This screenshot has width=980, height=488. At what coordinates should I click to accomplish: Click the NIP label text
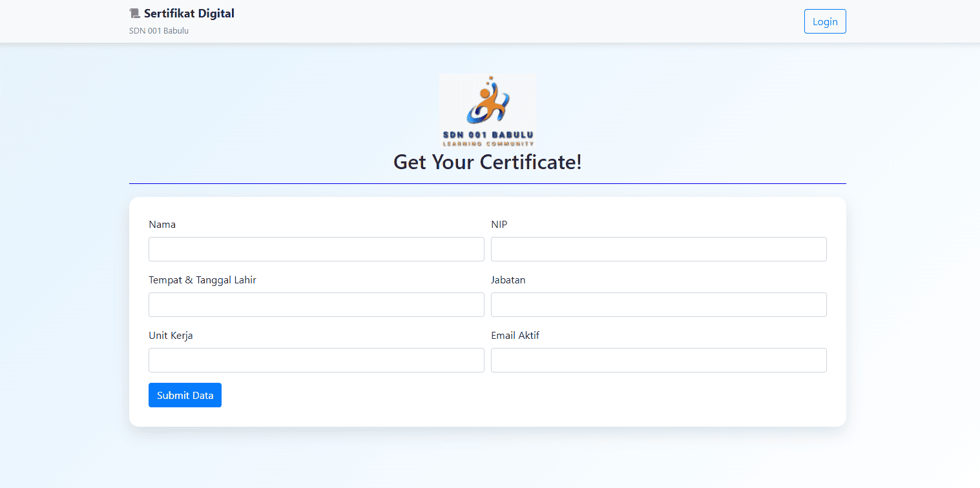tap(499, 225)
